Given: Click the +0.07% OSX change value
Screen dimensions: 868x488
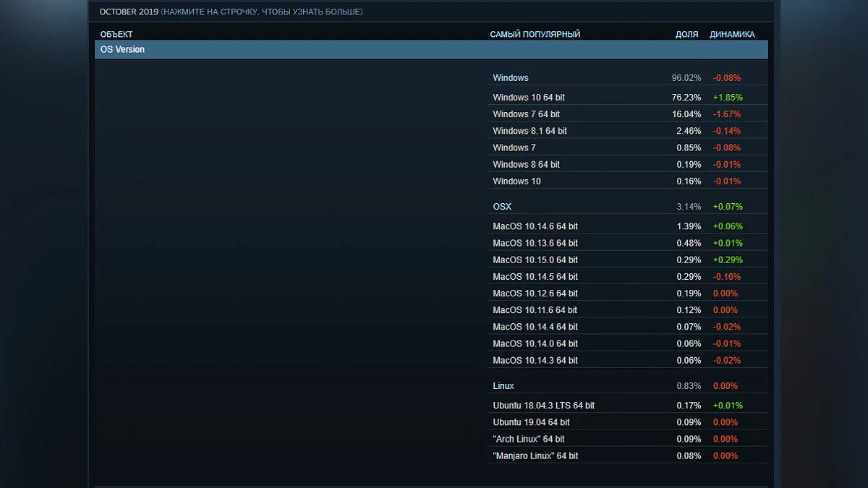Looking at the screenshot, I should pyautogui.click(x=728, y=206).
